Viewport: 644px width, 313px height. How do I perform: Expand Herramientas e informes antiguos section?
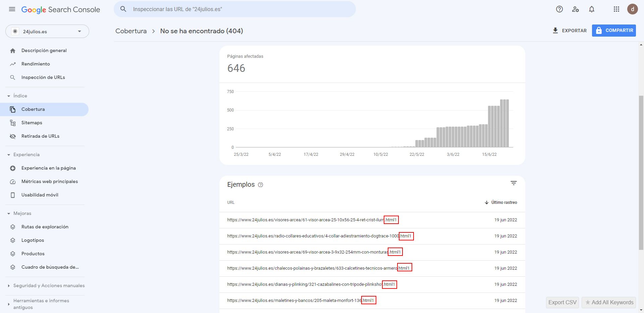point(9,304)
